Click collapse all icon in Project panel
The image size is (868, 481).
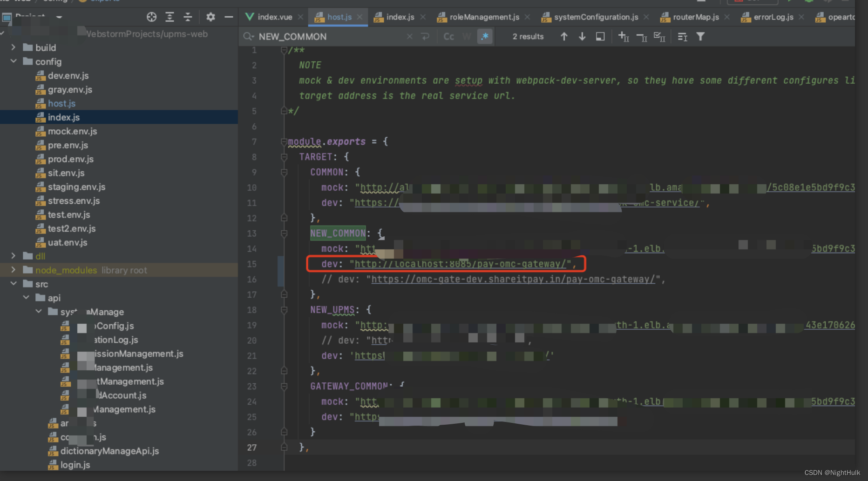[188, 17]
